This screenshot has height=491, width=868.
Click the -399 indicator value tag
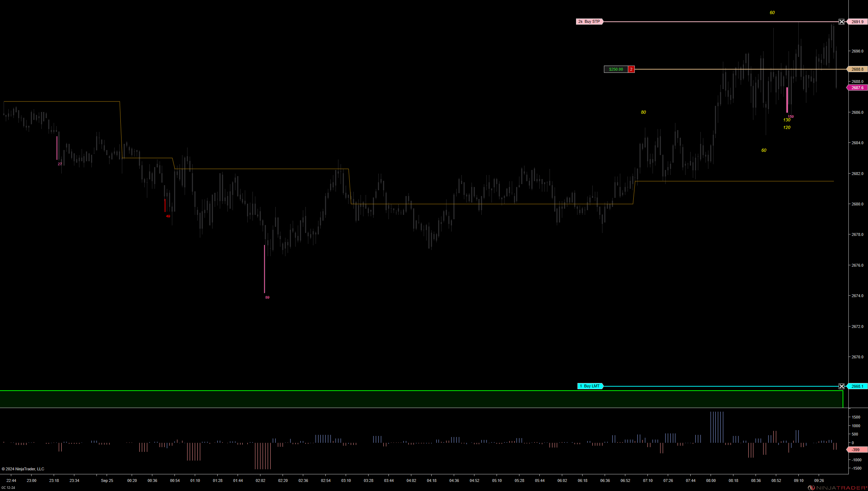coord(856,450)
